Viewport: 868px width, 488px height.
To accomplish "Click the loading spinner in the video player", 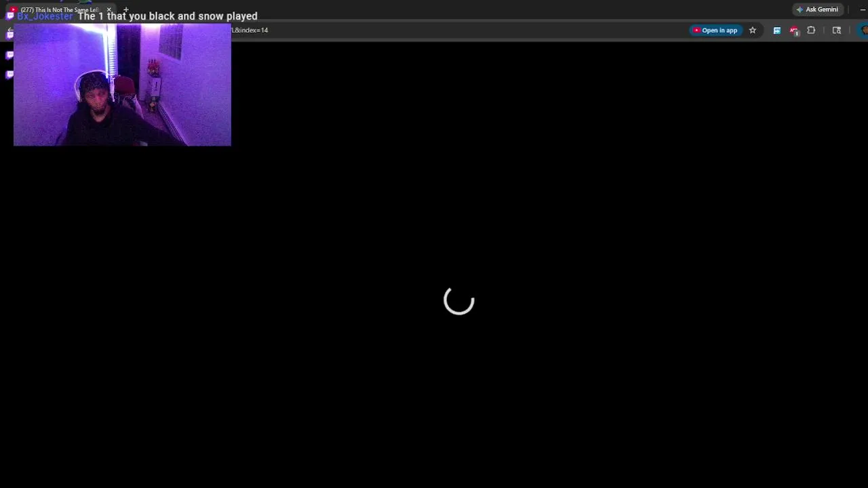I will pyautogui.click(x=459, y=300).
